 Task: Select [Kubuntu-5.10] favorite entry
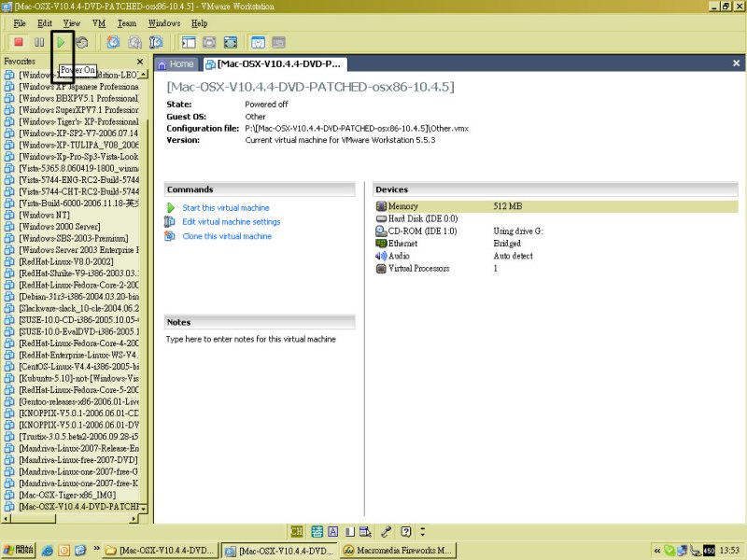[x=78, y=378]
